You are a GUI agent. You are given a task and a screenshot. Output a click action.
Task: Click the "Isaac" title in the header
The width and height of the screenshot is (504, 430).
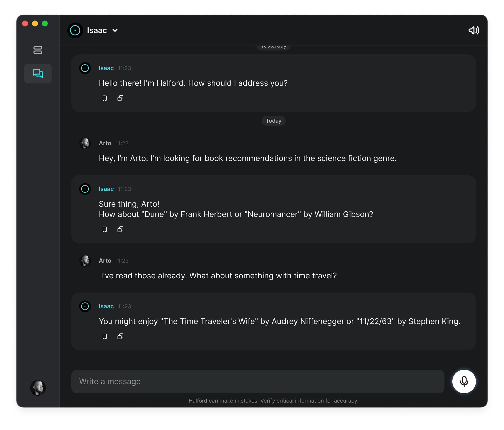point(97,30)
